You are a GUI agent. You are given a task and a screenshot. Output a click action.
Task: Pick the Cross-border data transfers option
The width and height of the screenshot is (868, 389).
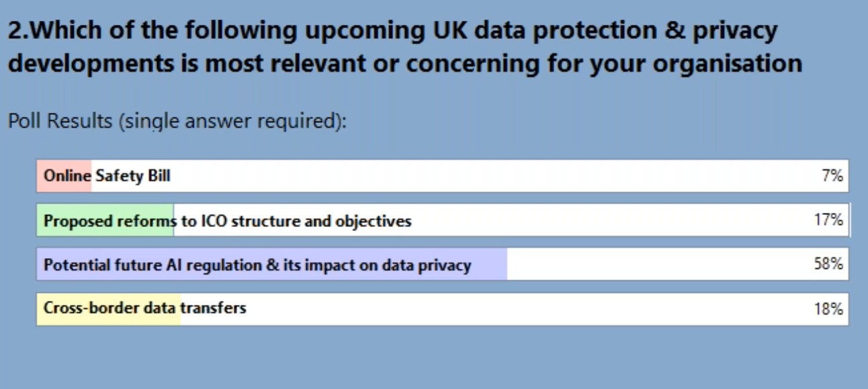(145, 309)
